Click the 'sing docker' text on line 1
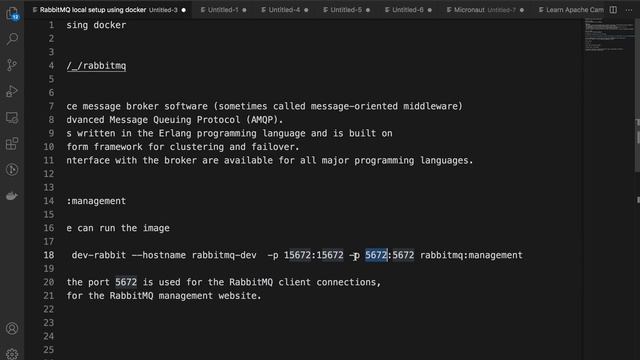The image size is (640, 360). [x=96, y=25]
